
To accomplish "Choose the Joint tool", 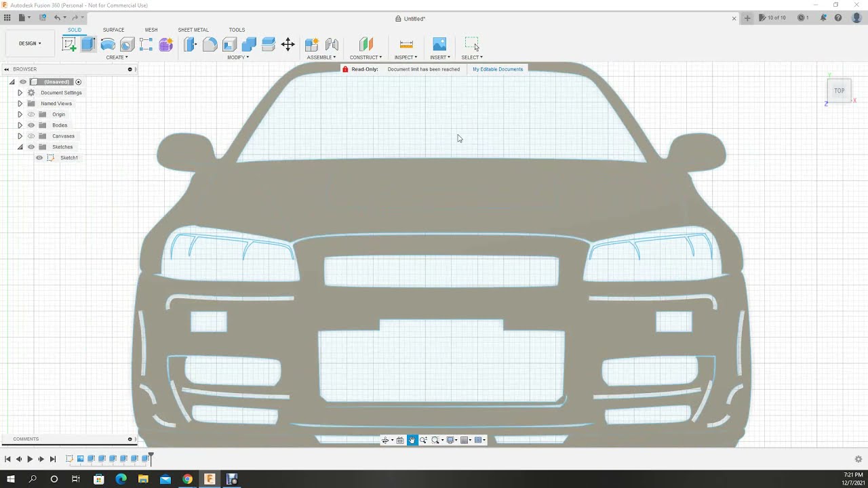I will click(332, 45).
